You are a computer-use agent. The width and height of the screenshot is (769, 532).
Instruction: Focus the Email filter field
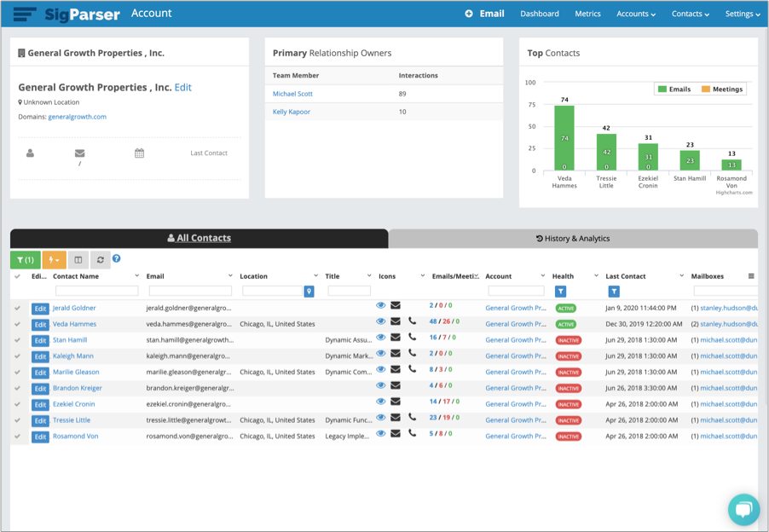(x=190, y=292)
